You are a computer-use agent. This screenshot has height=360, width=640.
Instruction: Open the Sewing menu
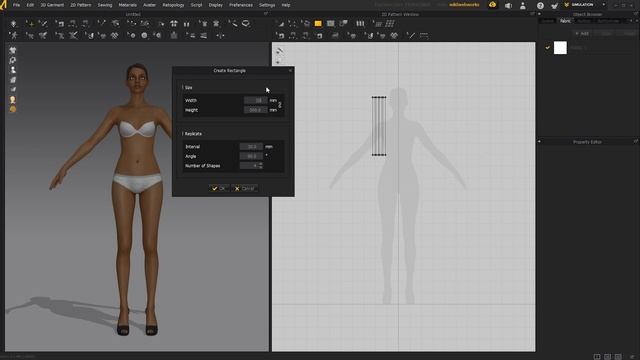tap(104, 5)
